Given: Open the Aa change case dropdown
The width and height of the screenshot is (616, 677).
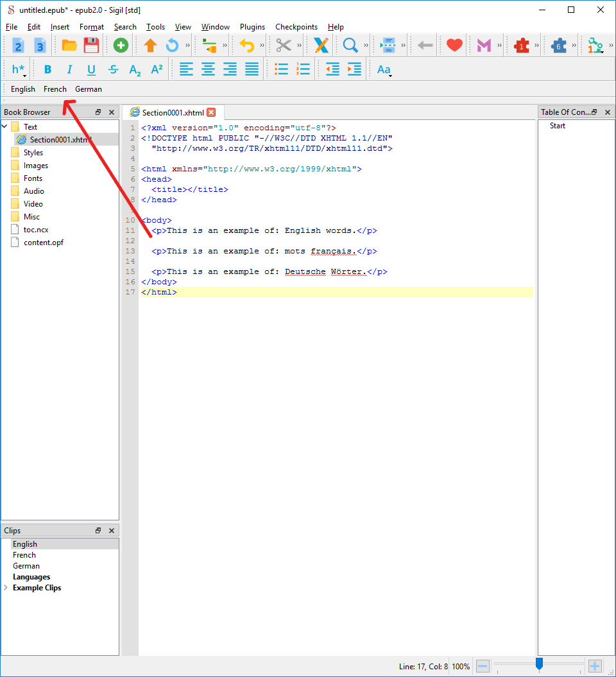Looking at the screenshot, I should tap(384, 69).
